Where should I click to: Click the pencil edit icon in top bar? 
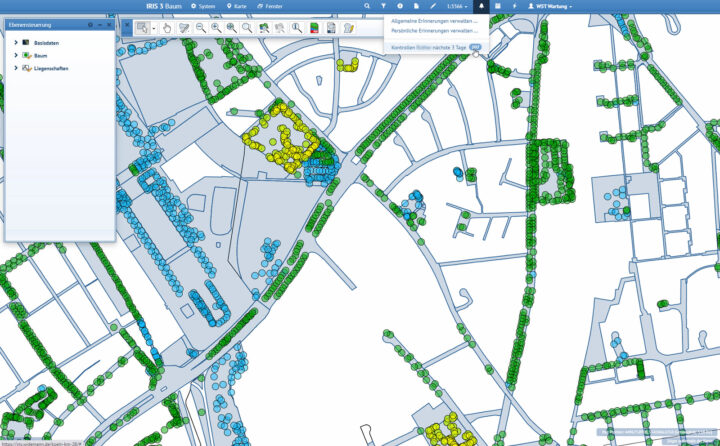tap(432, 6)
